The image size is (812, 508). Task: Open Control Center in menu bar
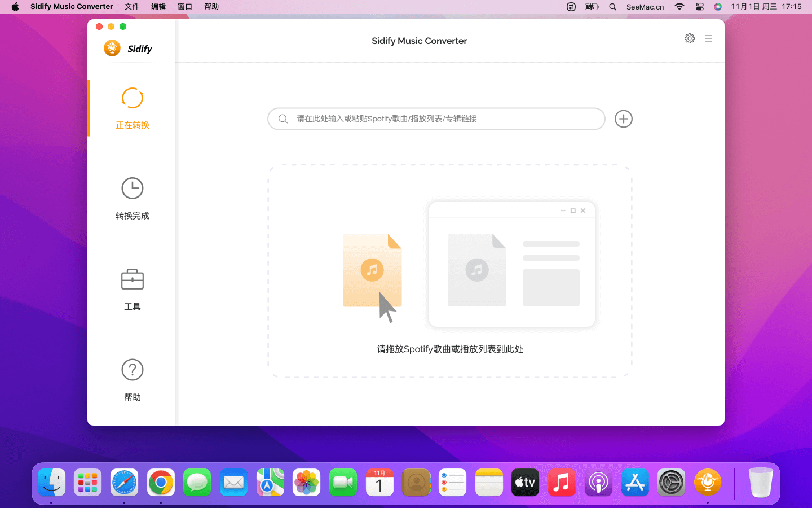[x=700, y=7]
